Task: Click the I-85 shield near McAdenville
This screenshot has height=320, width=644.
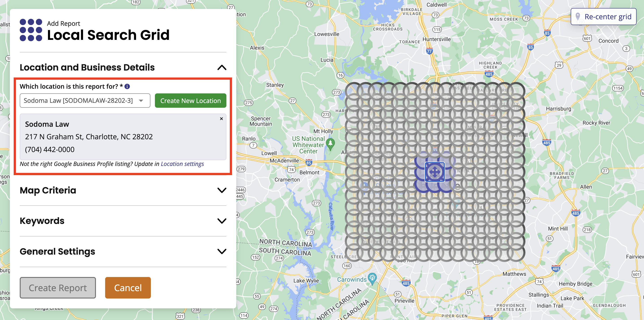Action: pos(308,163)
